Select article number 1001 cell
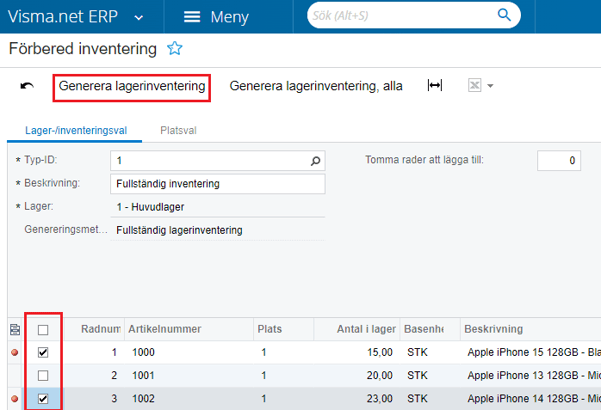The height and width of the screenshot is (410, 601). pyautogui.click(x=143, y=376)
